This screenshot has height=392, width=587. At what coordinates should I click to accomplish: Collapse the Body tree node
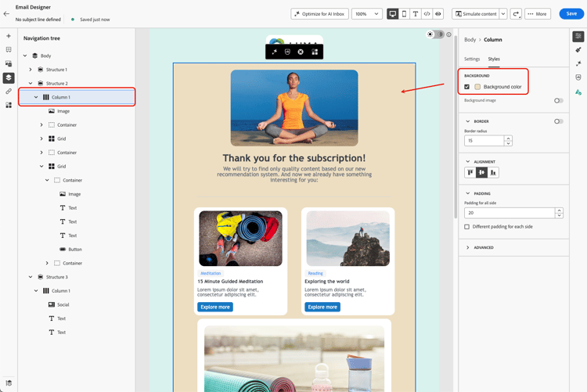(x=25, y=56)
